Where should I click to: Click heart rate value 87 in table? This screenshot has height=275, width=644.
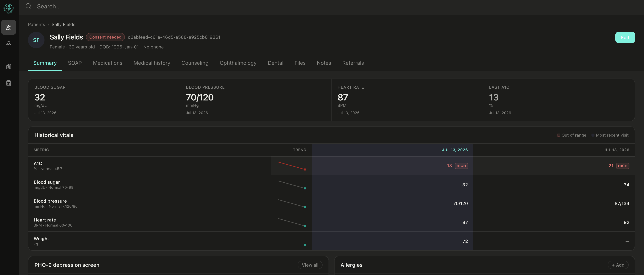tap(465, 222)
